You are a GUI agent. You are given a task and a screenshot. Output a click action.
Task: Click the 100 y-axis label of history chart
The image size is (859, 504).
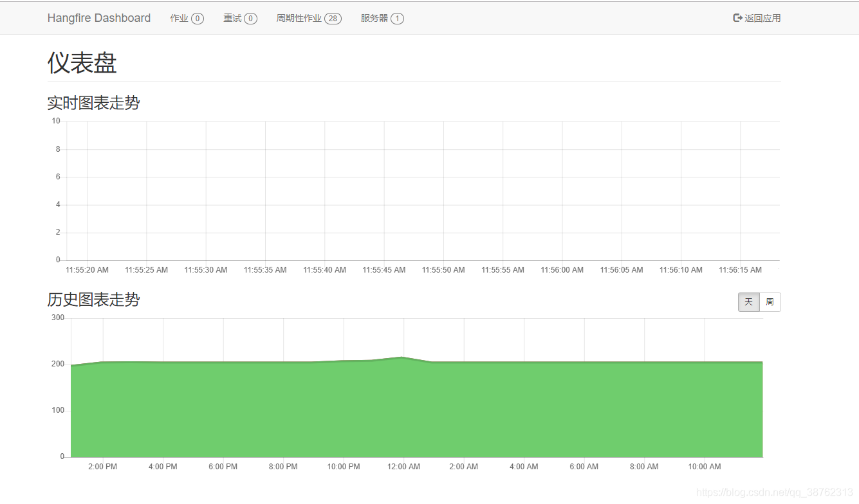[x=58, y=410]
